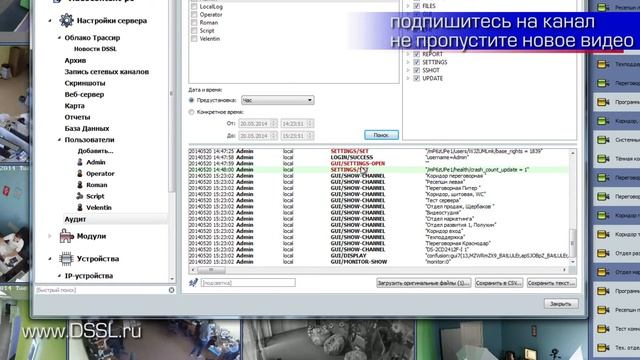Tick the Velentin checkbox in user filter
The height and width of the screenshot is (360, 640).
(194, 39)
